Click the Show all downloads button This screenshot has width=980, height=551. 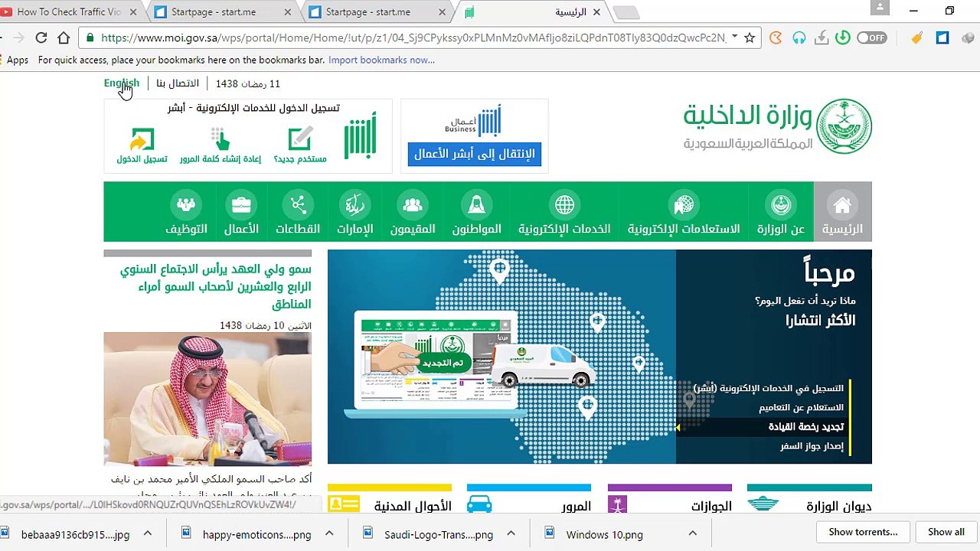tap(946, 533)
